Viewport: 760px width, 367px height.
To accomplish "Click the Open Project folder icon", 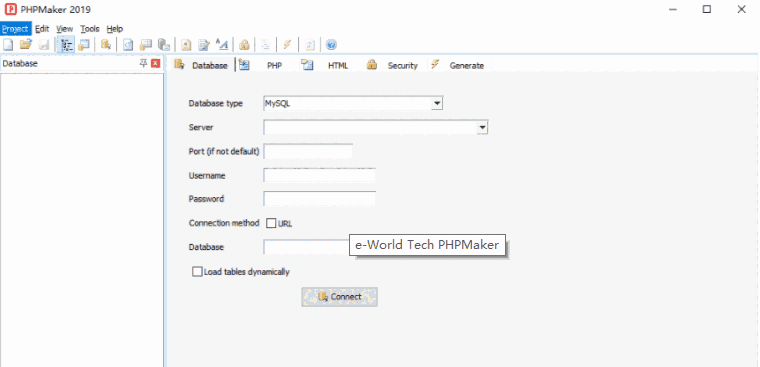I will (26, 45).
